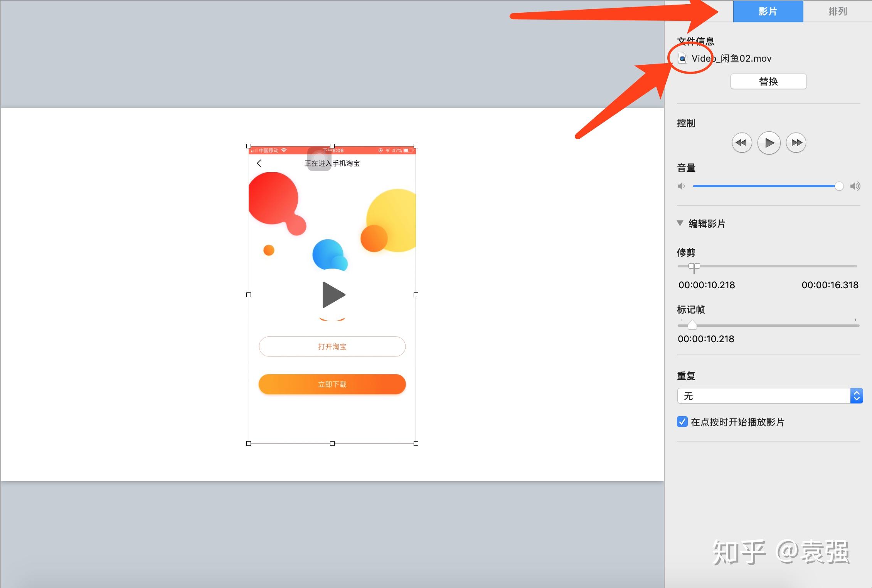Click the back chevron in the video frame
The image size is (872, 588).
click(259, 163)
